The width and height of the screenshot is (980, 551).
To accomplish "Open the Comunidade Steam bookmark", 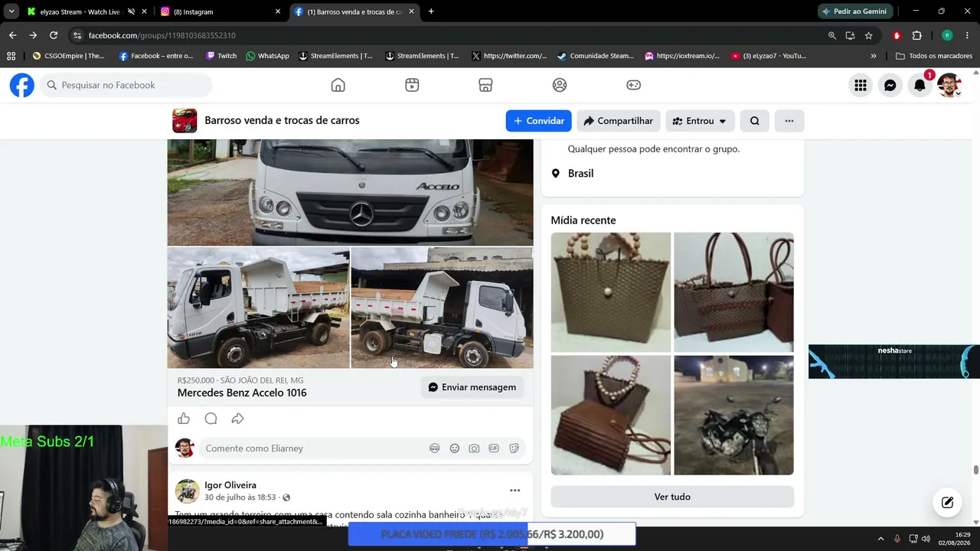I will pos(596,56).
